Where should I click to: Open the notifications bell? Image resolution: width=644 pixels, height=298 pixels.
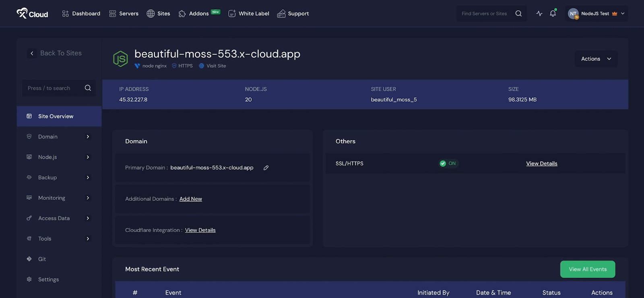[553, 13]
